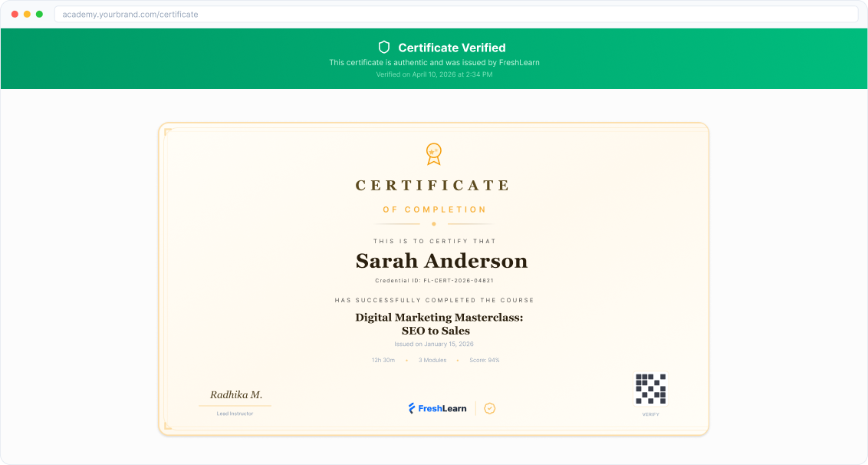Select the gold award ribbon icon

(x=433, y=153)
